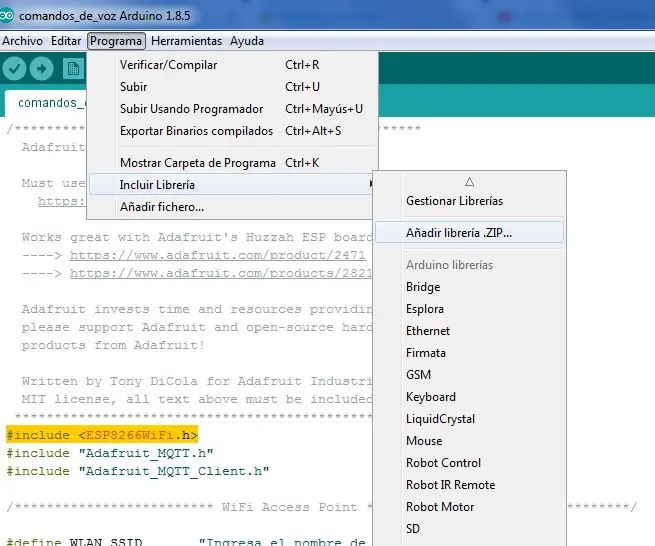Open the Editar menu

[x=66, y=41]
